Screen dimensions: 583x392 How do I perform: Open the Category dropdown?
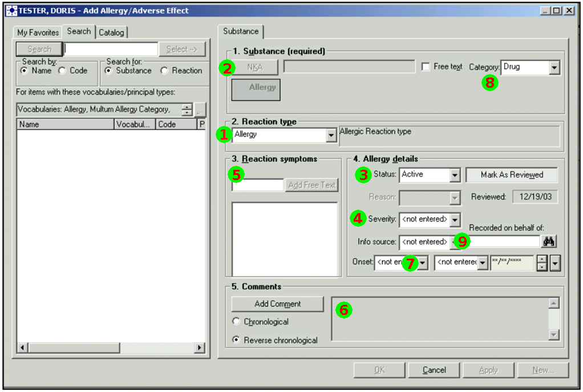tap(554, 67)
